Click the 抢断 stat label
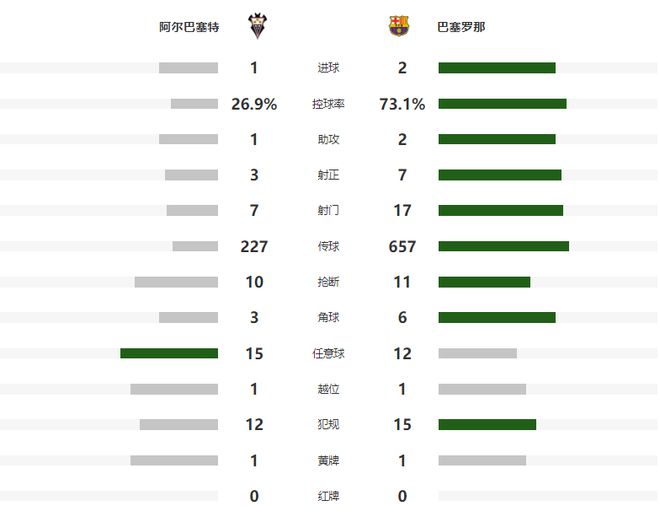Image resolution: width=660 pixels, height=522 pixels. click(x=328, y=282)
